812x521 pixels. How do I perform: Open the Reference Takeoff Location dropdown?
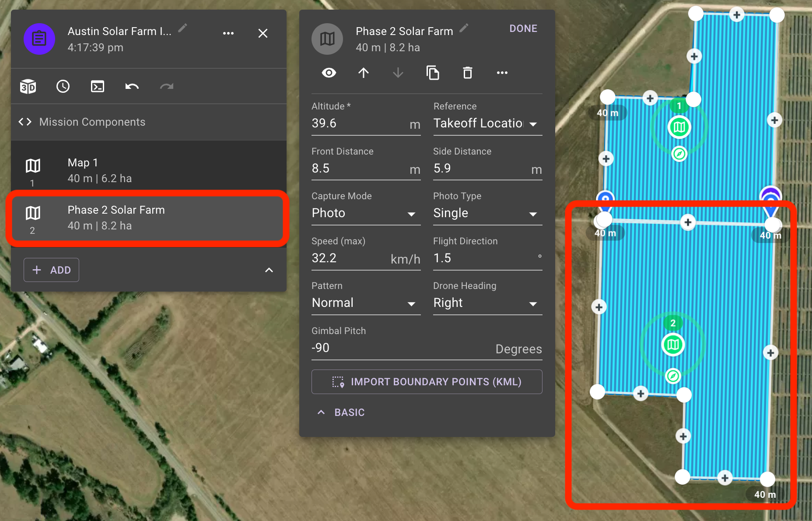click(x=487, y=123)
